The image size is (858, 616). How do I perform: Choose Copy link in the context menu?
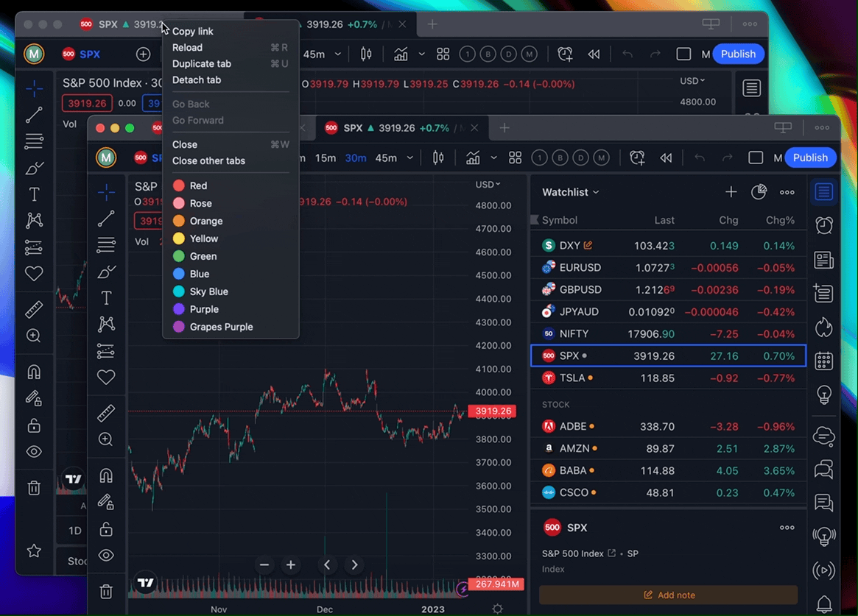pyautogui.click(x=193, y=31)
